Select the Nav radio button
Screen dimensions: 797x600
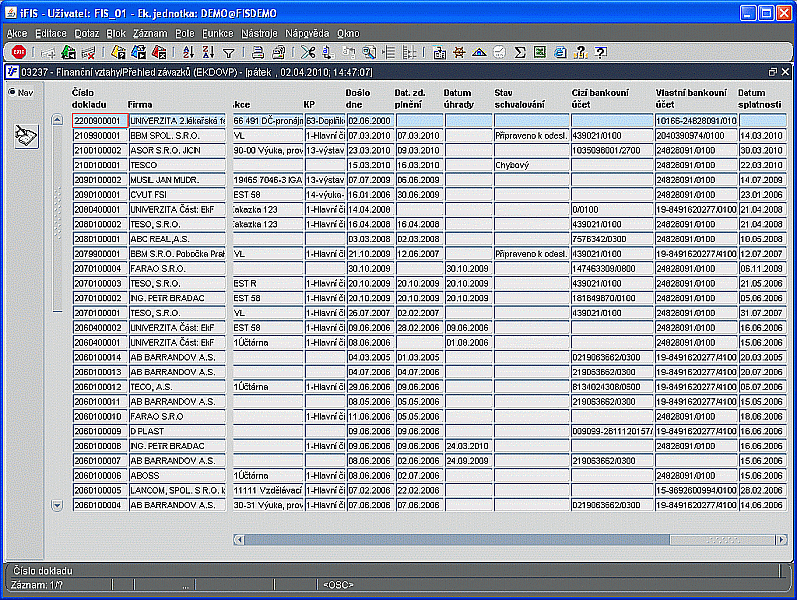[12, 93]
